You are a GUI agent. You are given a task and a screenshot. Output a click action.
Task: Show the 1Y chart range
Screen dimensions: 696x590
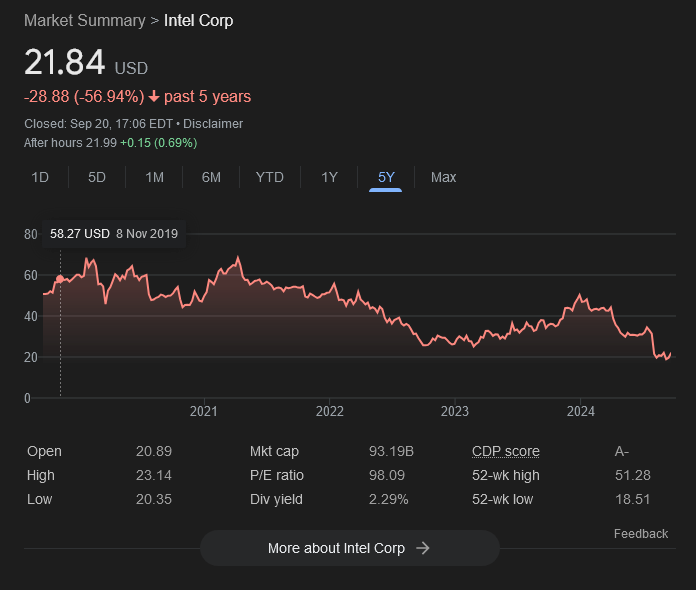329,178
